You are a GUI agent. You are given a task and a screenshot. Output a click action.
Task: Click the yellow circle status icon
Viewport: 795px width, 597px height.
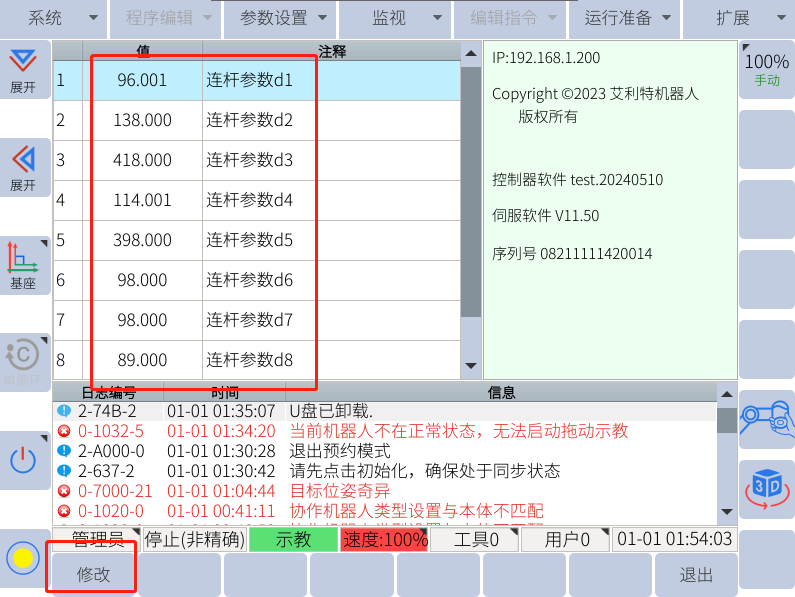pyautogui.click(x=23, y=559)
